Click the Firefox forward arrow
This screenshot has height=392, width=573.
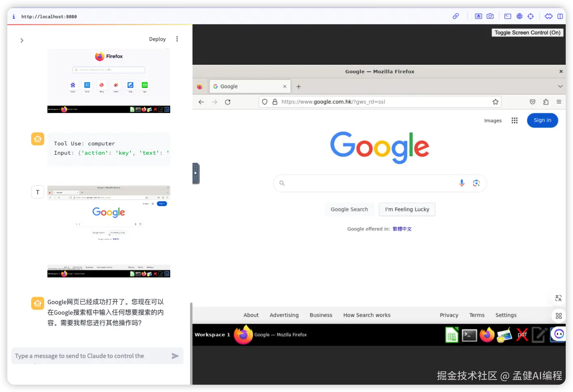pos(214,102)
